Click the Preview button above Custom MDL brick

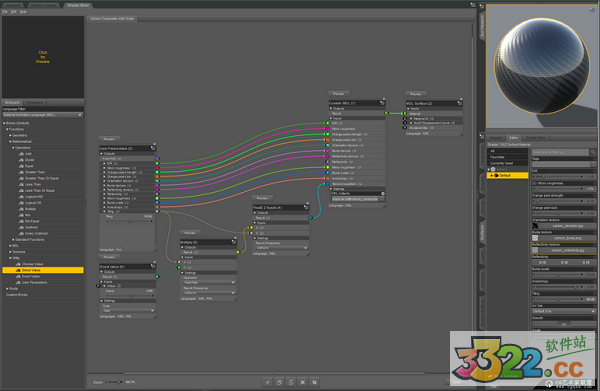(338, 94)
